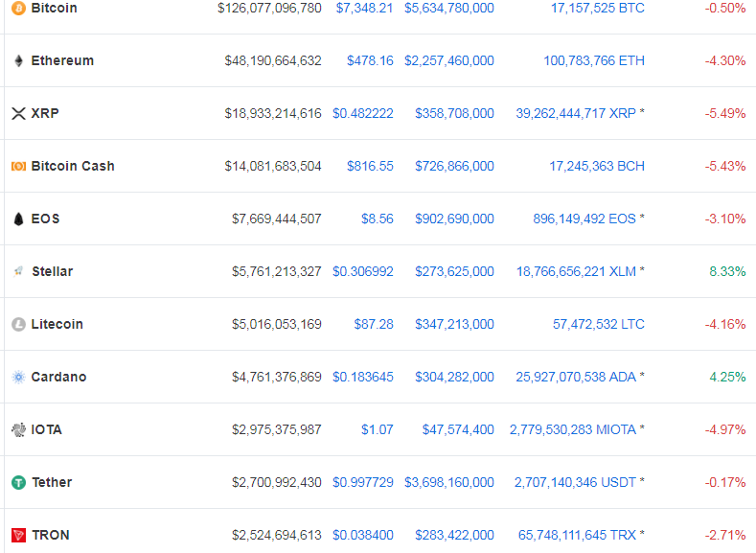
Task: Click Ethereum market cap $48,190,664,632
Action: (273, 60)
